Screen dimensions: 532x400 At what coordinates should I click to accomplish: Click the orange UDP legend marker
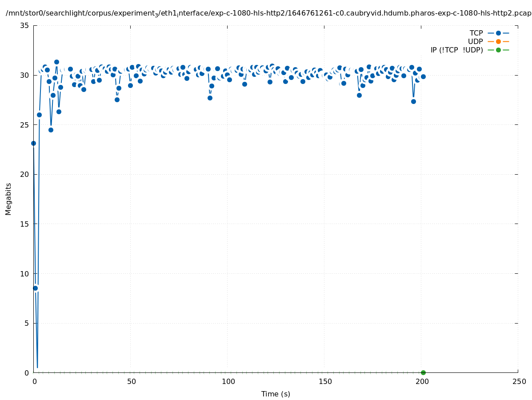pyautogui.click(x=498, y=42)
